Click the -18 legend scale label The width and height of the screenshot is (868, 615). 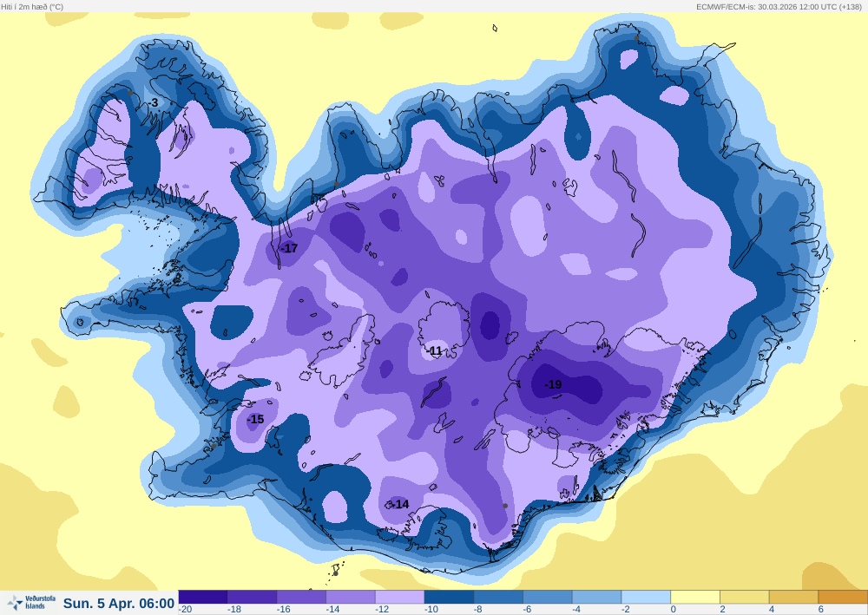pyautogui.click(x=234, y=610)
